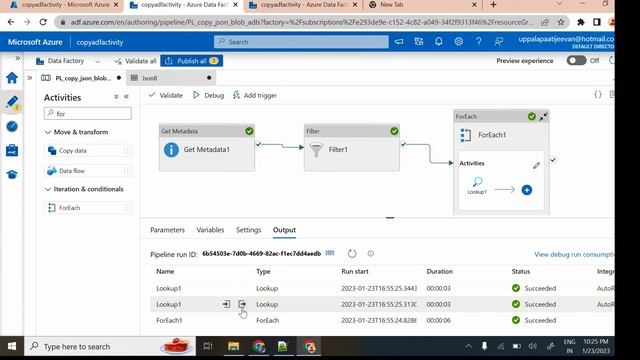Click the Publish all button
This screenshot has height=360, width=640.
pos(191,61)
